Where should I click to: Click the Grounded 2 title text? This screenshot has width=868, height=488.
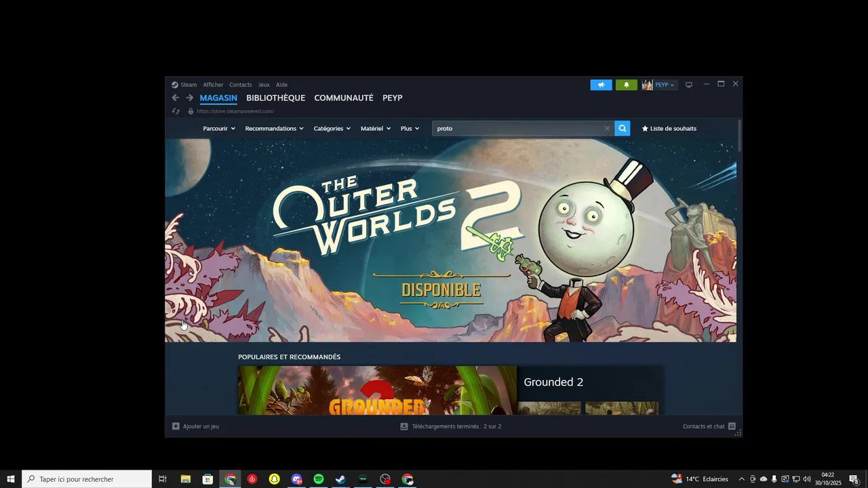point(553,382)
